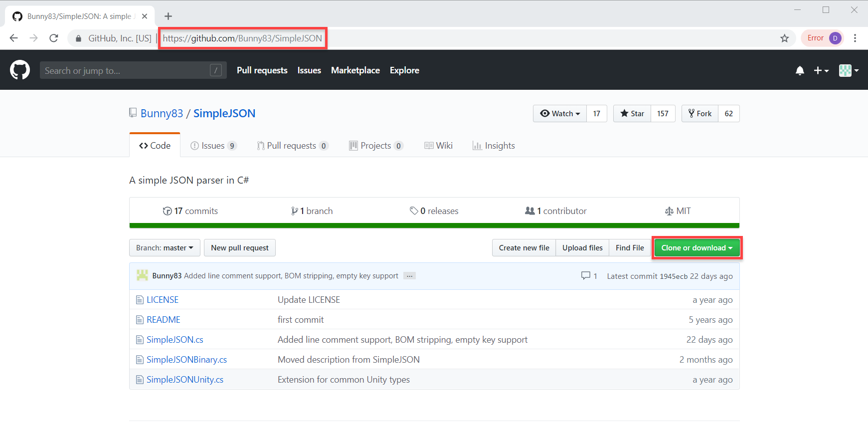
Task: Switch to the Insights tab
Action: [494, 146]
